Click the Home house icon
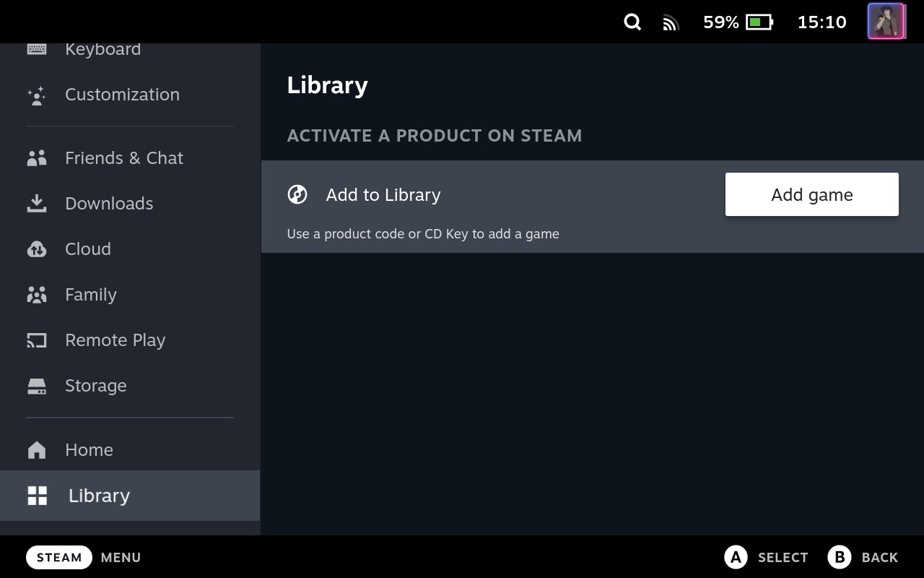Viewport: 924px width, 578px height. [37, 450]
